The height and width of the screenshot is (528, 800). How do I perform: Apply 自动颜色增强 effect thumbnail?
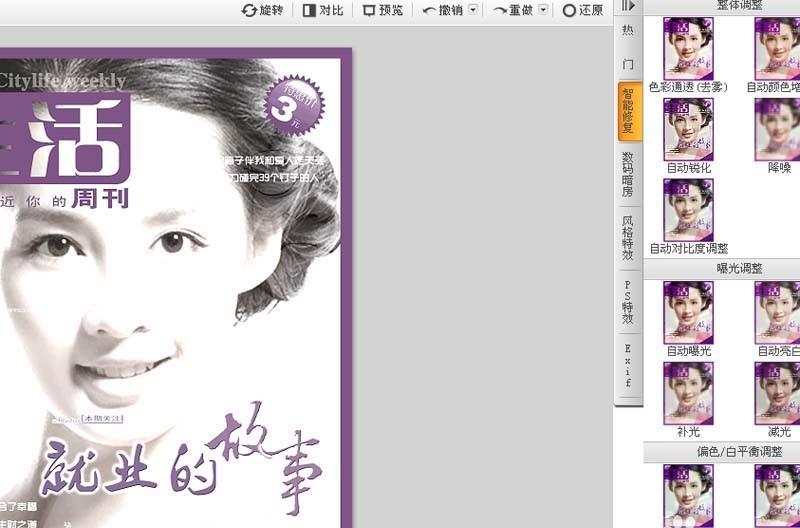[777, 48]
